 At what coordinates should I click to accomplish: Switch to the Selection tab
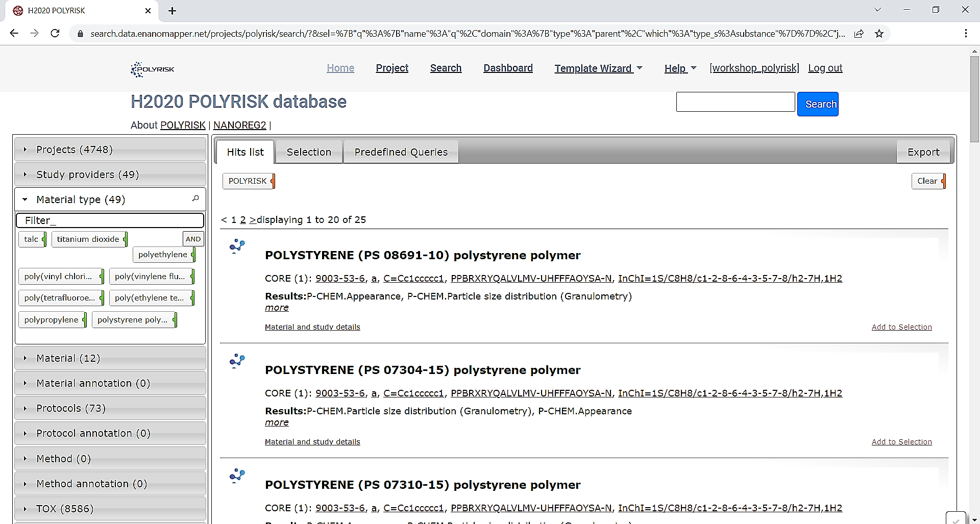pos(309,152)
